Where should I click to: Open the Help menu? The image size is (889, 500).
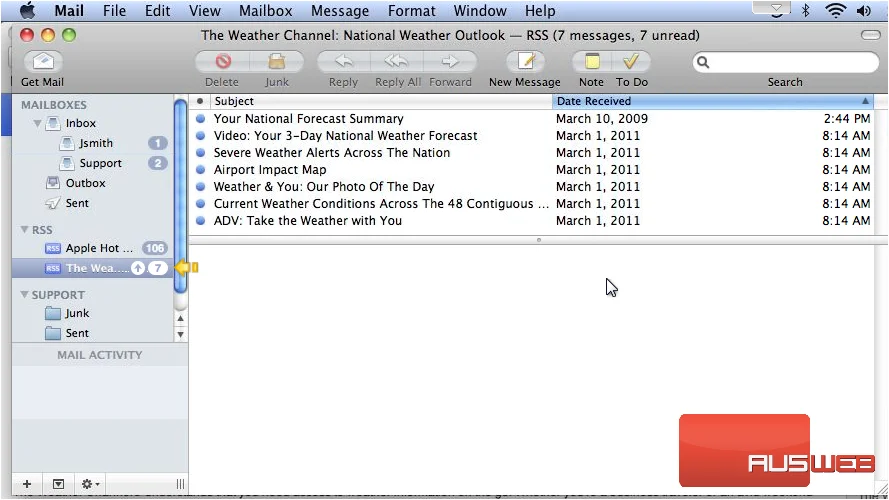coord(540,10)
